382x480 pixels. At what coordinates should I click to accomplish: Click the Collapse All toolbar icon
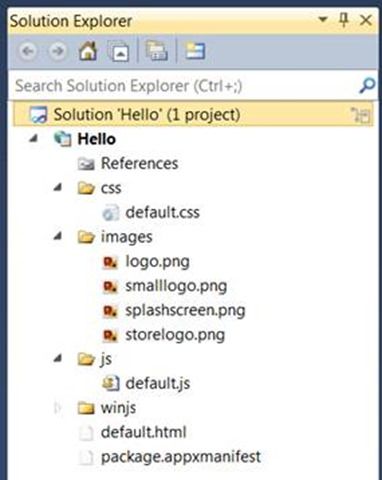pyautogui.click(x=119, y=51)
